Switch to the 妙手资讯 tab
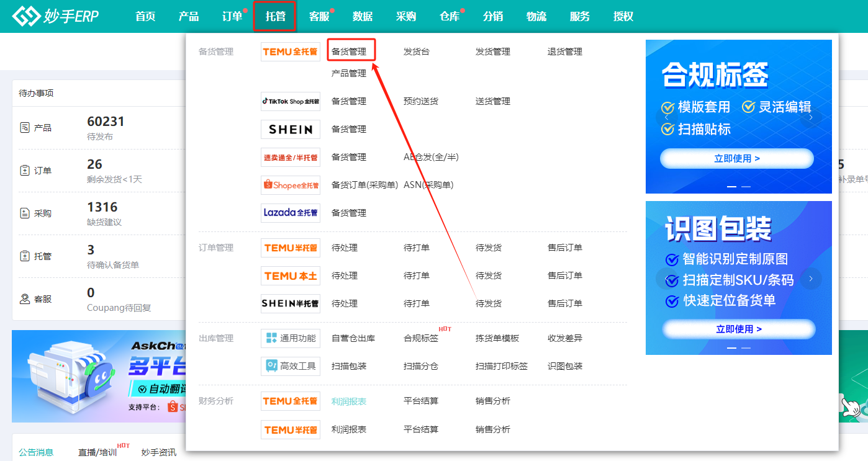 [158, 452]
